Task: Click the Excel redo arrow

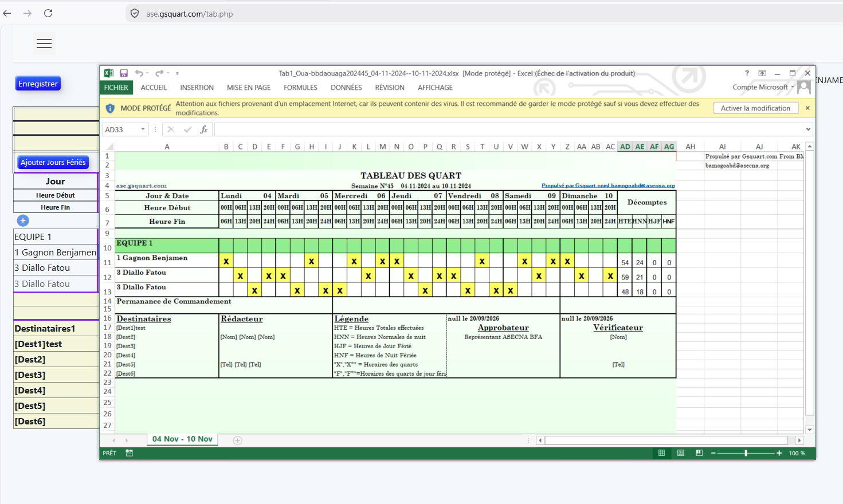Action: pyautogui.click(x=159, y=73)
